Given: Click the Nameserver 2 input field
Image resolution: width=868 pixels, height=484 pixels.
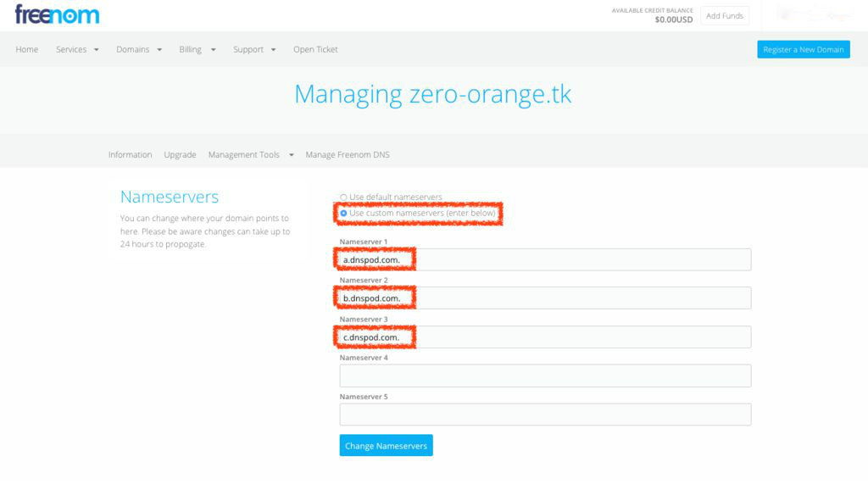Looking at the screenshot, I should pyautogui.click(x=545, y=298).
